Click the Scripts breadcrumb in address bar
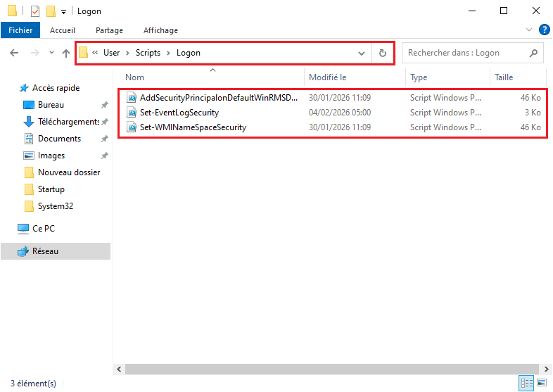Viewport: 553px width, 392px height. pos(148,53)
